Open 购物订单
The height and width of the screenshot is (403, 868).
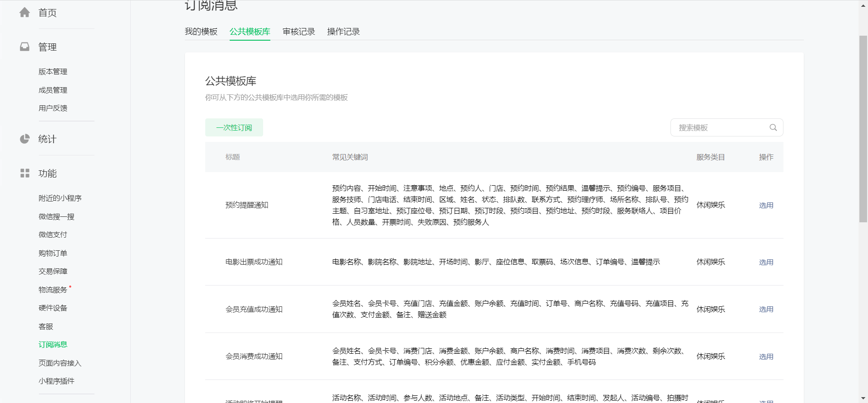point(53,253)
